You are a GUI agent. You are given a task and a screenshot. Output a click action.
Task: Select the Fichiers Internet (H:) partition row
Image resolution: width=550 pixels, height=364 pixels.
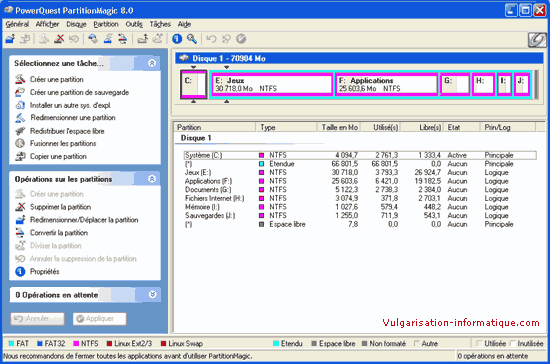[x=360, y=198]
